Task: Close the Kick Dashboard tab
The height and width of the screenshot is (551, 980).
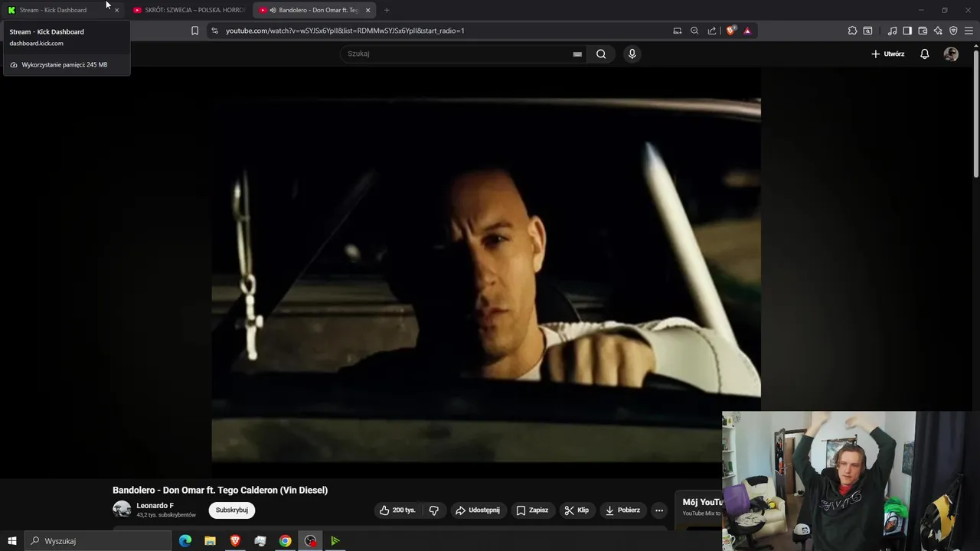Action: tap(116, 10)
